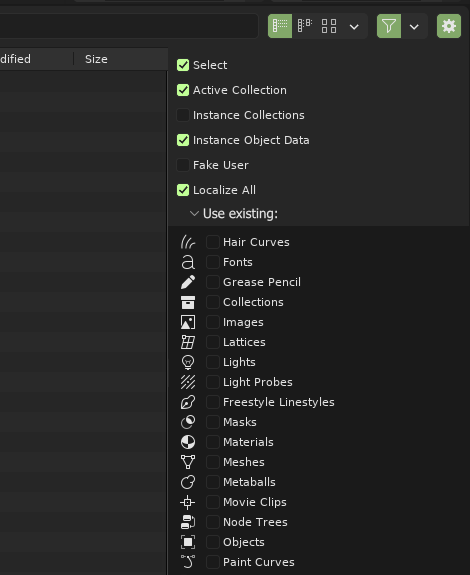Click the Hair Curves icon
The width and height of the screenshot is (470, 575).
click(x=188, y=242)
